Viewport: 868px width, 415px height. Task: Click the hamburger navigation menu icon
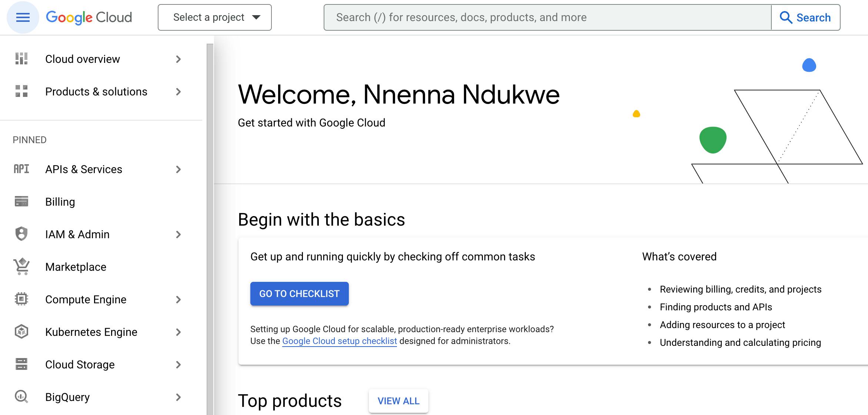coord(23,17)
